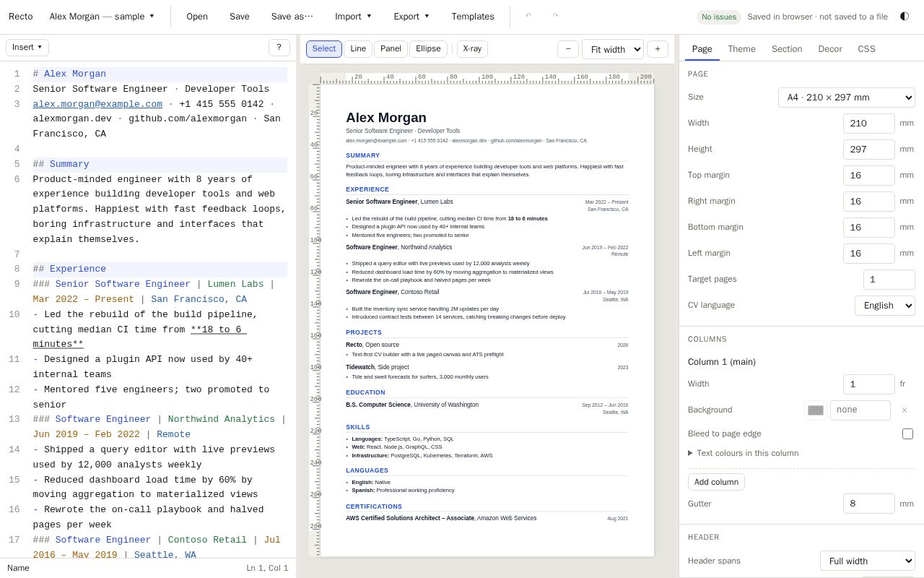The width and height of the screenshot is (924, 578).
Task: Click the email link in the editor
Action: 97,104
